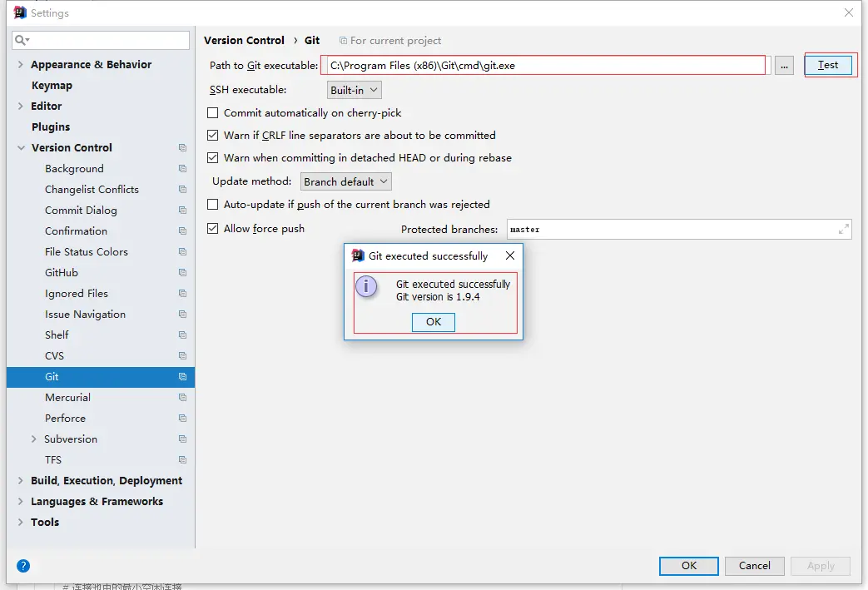The width and height of the screenshot is (868, 590).
Task: Click the IntelliJ logo in Settings title bar
Action: 20,12
